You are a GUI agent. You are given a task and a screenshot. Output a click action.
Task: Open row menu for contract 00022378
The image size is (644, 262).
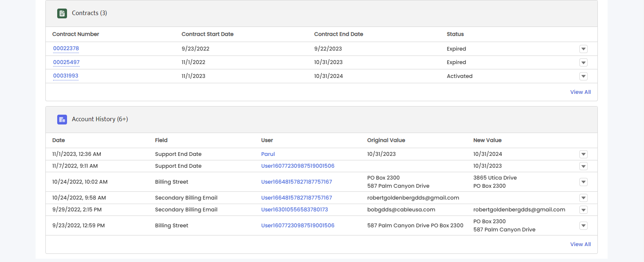[584, 49]
